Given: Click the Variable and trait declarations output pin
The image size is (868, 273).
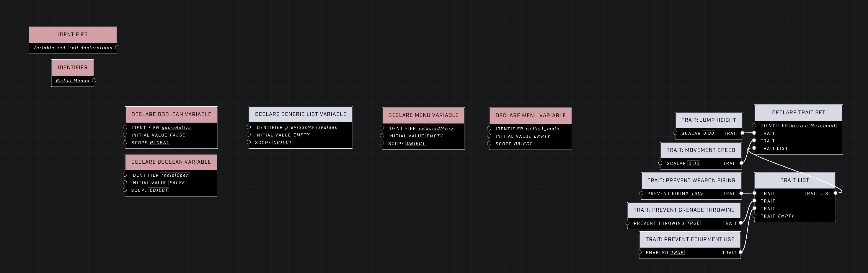Looking at the screenshot, I should (x=117, y=48).
